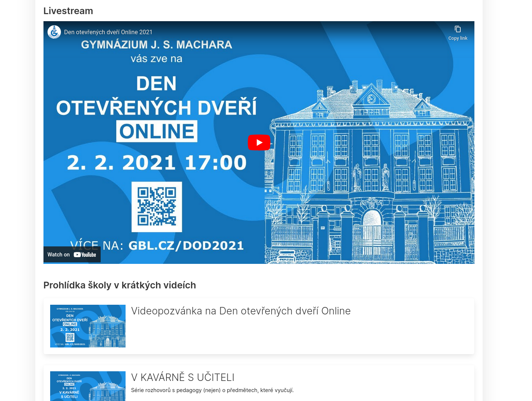This screenshot has width=532, height=401.
Task: Open the Videopozvánka video thumbnail
Action: tap(88, 326)
